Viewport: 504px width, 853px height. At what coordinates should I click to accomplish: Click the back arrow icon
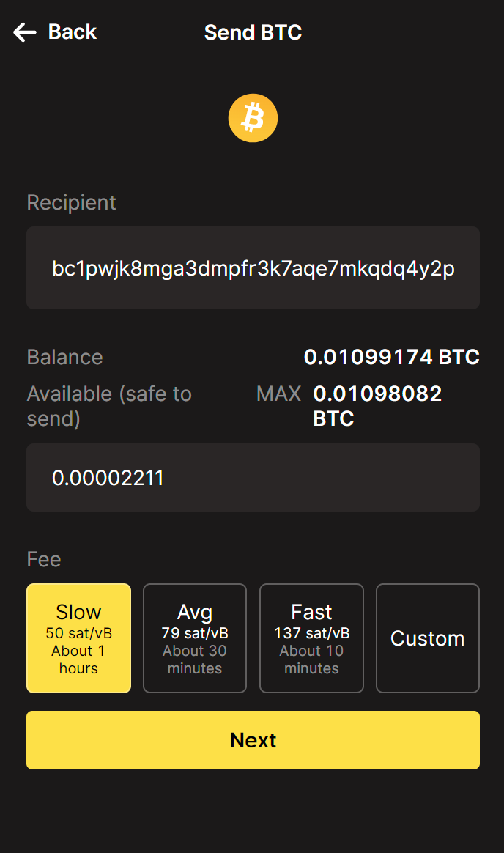pos(24,32)
